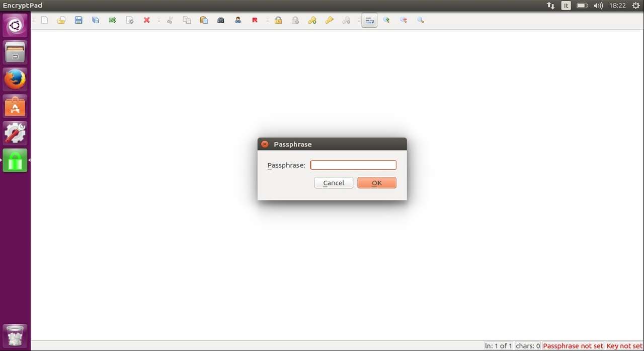Open the battery indicator menu
Image resolution: width=644 pixels, height=351 pixels.
click(x=582, y=6)
